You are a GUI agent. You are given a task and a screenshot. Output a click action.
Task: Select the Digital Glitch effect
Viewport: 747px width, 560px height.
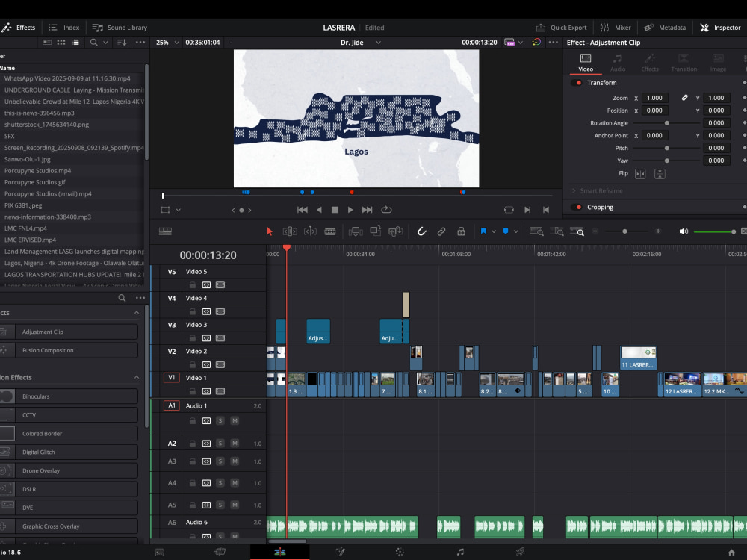pyautogui.click(x=69, y=452)
